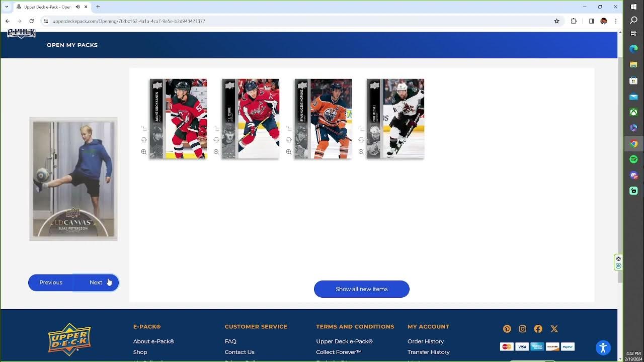The width and height of the screenshot is (644, 362).
Task: Go to the Previous pack
Action: 51,283
